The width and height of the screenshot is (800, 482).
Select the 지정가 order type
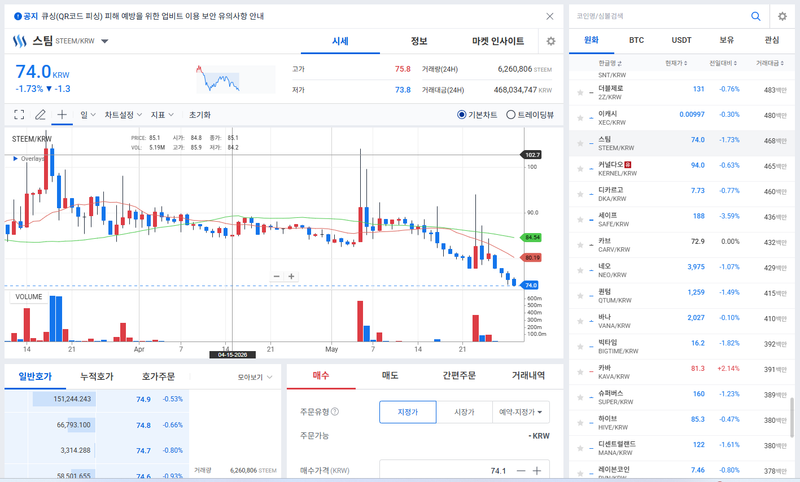pos(408,412)
